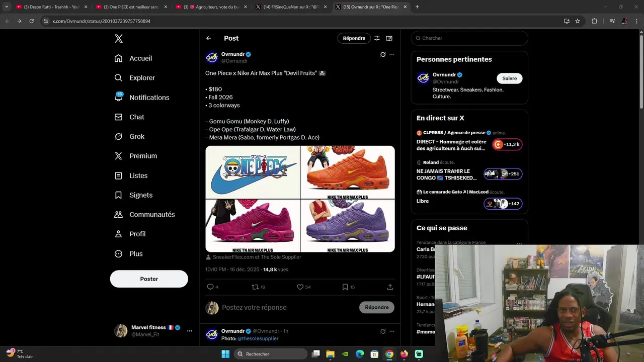Open the One Piece Nike logo image
Image resolution: width=644 pixels, height=362 pixels.
click(x=253, y=172)
